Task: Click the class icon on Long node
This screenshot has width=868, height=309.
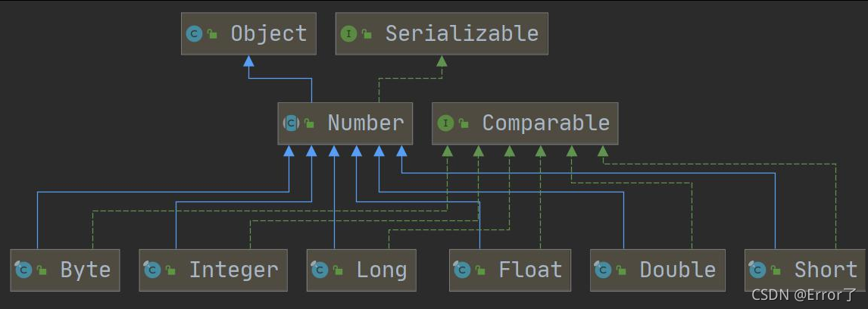Action: [x=320, y=270]
